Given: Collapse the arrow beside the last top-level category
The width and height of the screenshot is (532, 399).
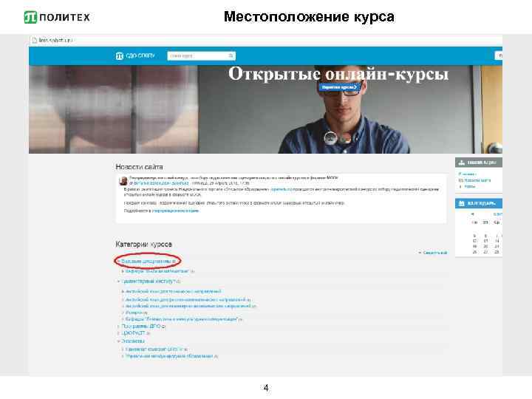Looking at the screenshot, I should 119,341.
